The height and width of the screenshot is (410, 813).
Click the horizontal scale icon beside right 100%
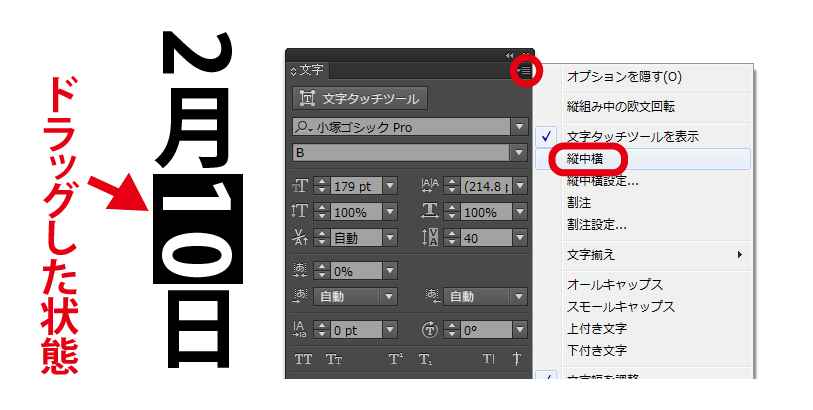point(430,211)
